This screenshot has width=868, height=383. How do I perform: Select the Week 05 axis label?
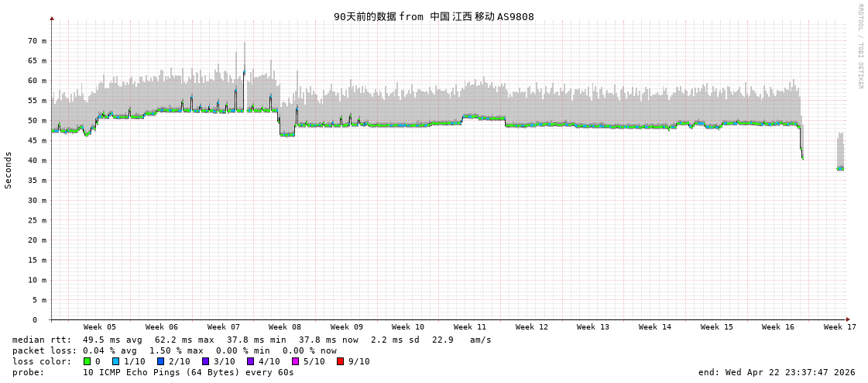(99, 327)
